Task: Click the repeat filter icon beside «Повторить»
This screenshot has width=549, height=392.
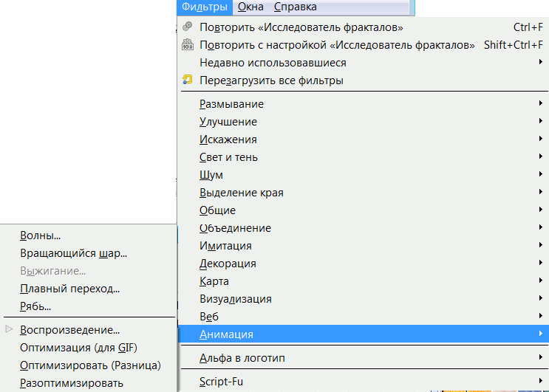Action: tap(187, 27)
